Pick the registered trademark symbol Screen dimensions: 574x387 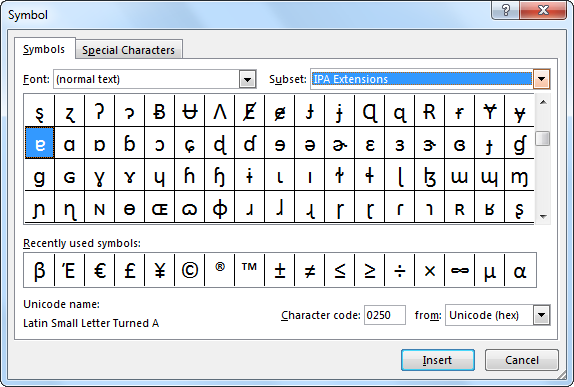pyautogui.click(x=220, y=270)
